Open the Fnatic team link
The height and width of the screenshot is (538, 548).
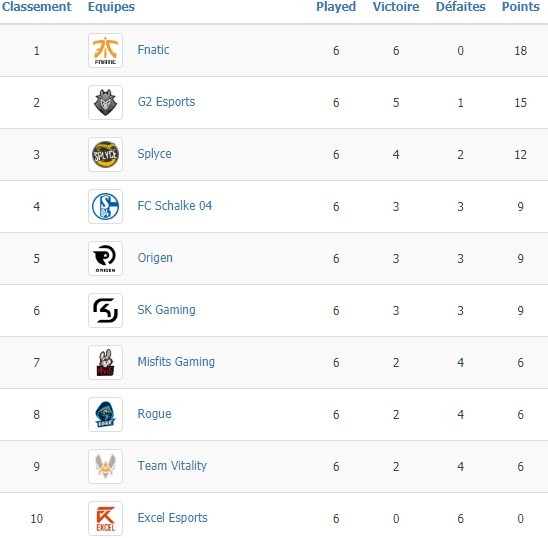pos(153,50)
